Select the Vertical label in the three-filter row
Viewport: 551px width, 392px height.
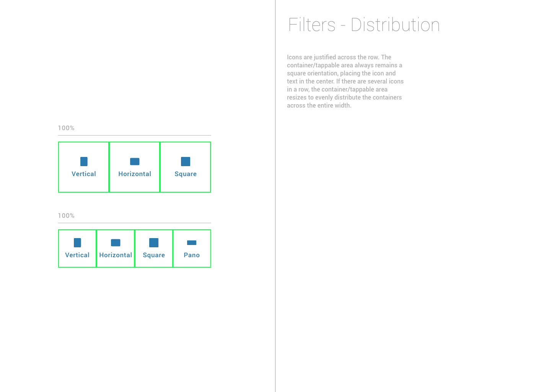[84, 174]
